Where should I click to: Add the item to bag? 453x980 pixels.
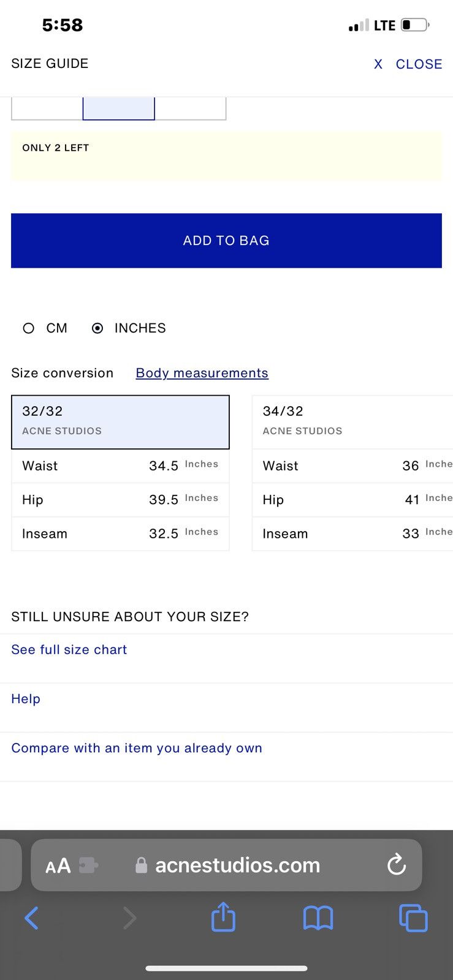click(x=226, y=240)
